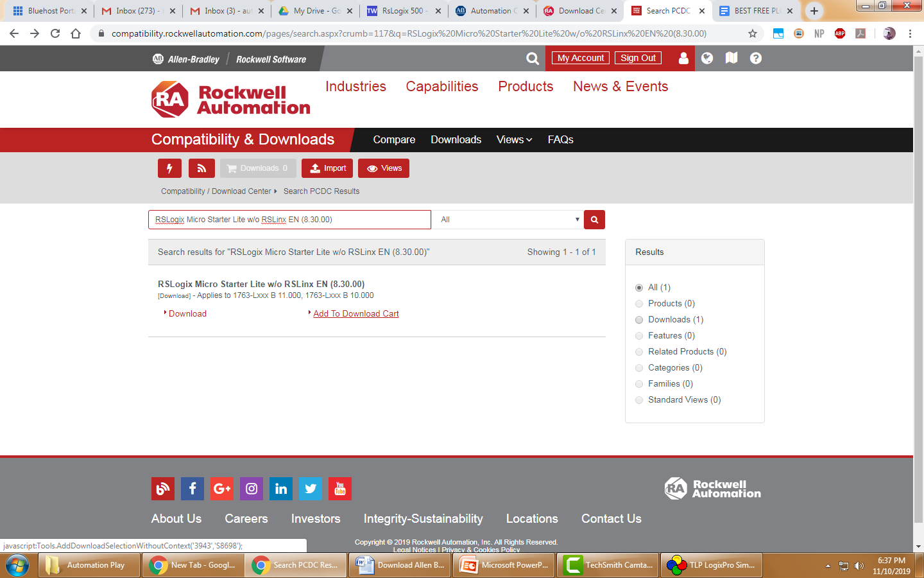Click Add To Download Cart link
The height and width of the screenshot is (578, 924).
[356, 314]
